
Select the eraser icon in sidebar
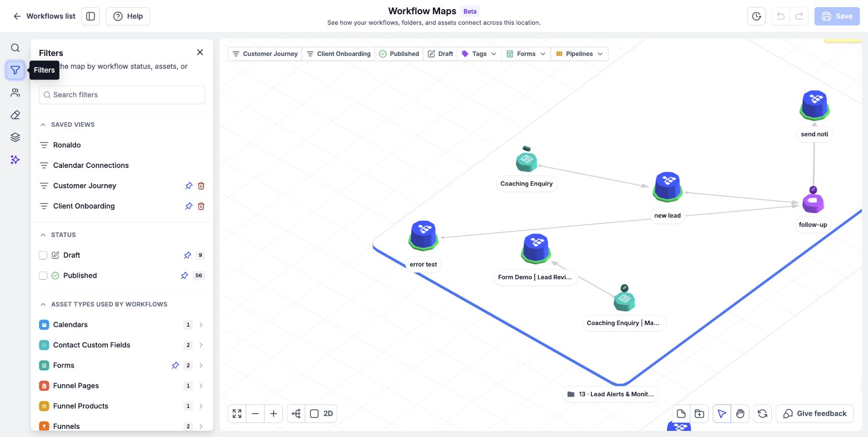(x=15, y=115)
